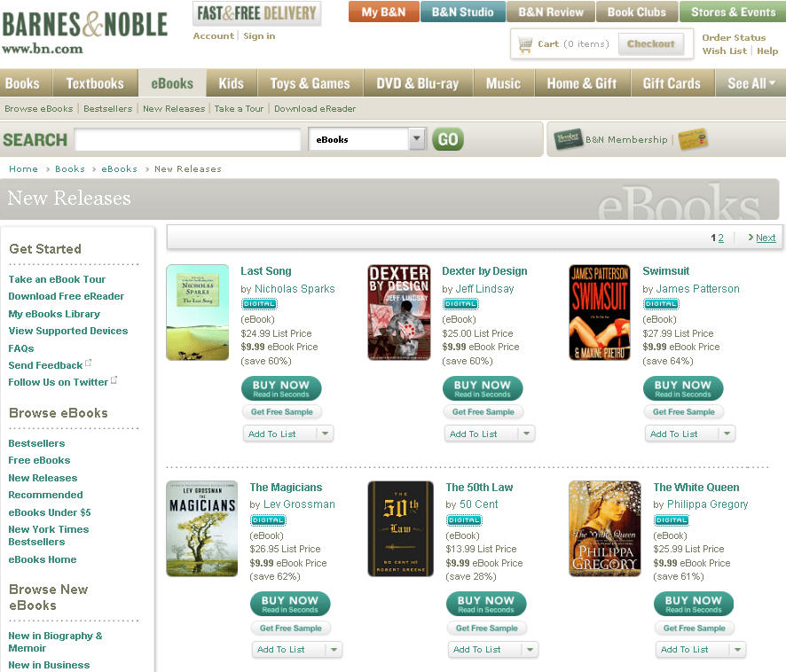This screenshot has height=672, width=786.
Task: Open The Magicians book cover
Action: pyautogui.click(x=202, y=528)
